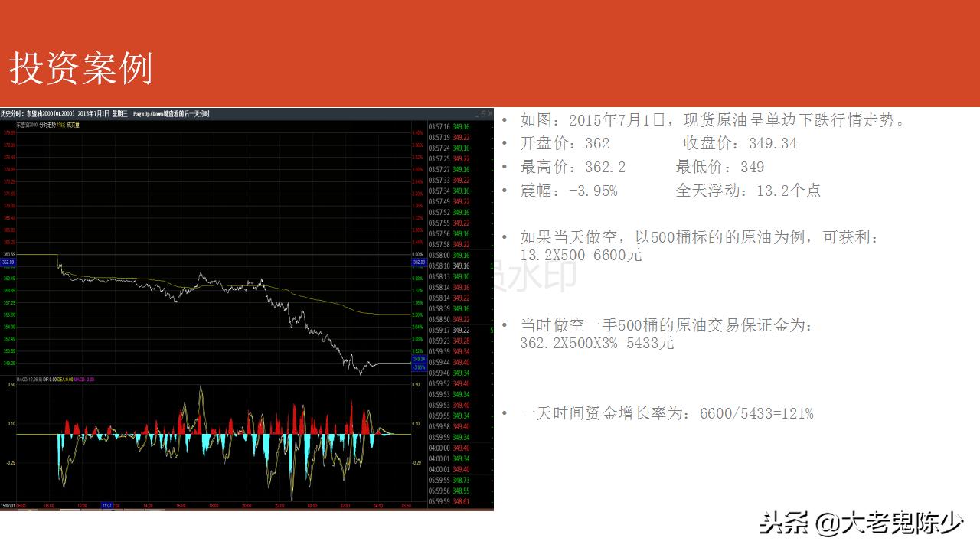Click the -3.95% closing price tag
Screen dimensions: 980x551
coord(419,367)
